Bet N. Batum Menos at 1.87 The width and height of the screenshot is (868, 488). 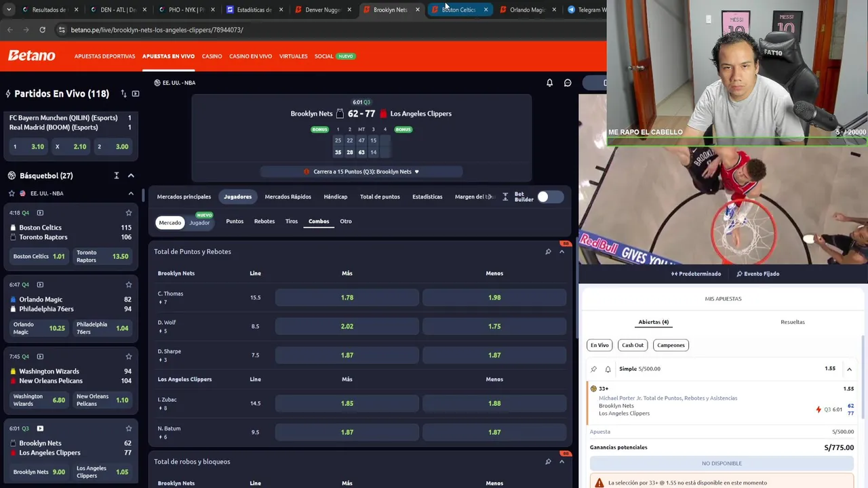pos(494,432)
